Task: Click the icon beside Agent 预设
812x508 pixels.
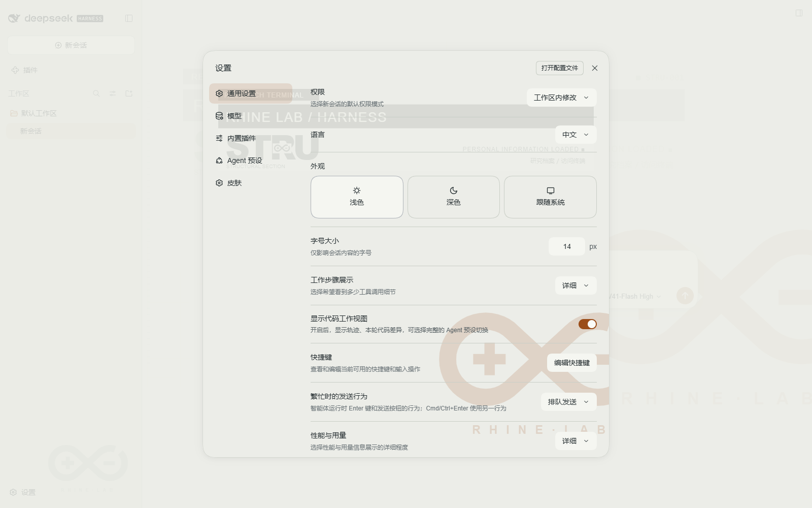Action: [x=219, y=161]
